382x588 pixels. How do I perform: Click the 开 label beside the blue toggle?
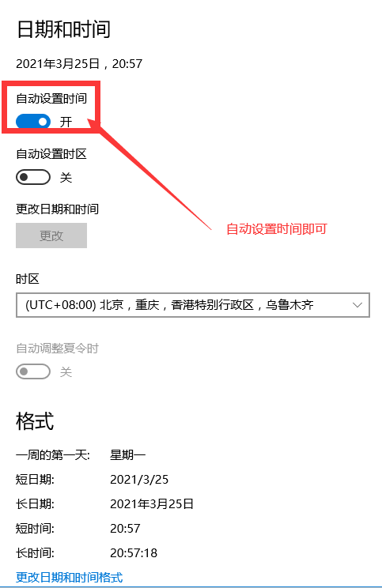[66, 122]
